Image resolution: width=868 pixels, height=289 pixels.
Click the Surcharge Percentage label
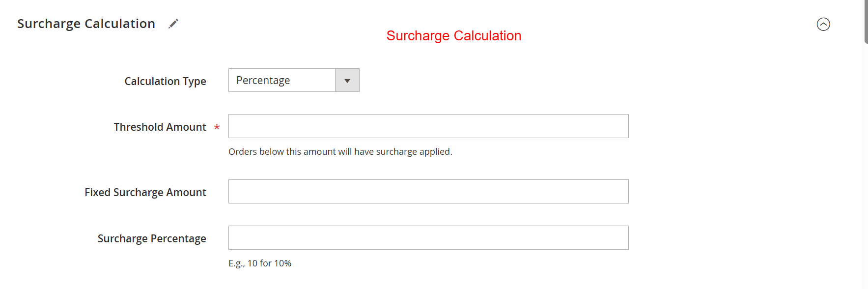coord(152,238)
